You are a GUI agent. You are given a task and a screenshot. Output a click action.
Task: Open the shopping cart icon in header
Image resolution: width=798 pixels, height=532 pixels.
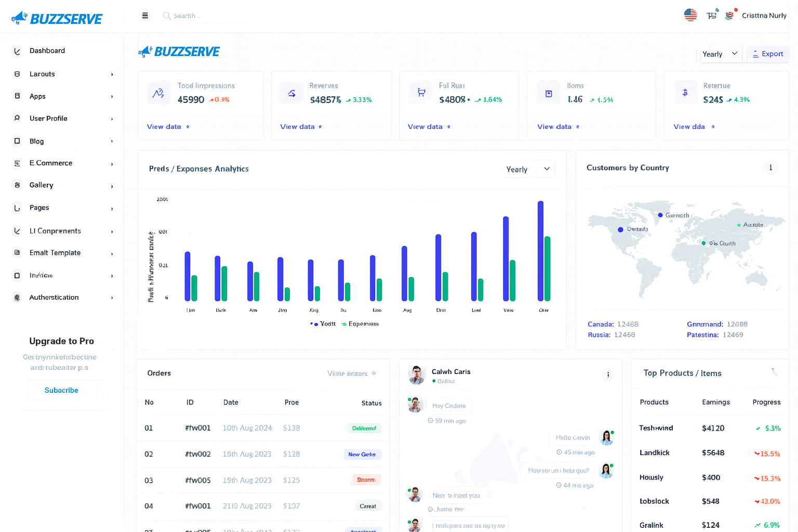pyautogui.click(x=712, y=15)
